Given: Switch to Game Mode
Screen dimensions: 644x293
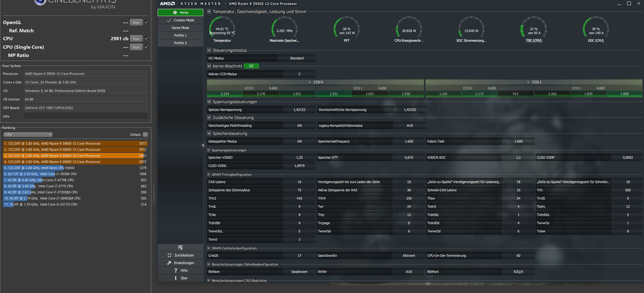Looking at the screenshot, I should pyautogui.click(x=180, y=28).
